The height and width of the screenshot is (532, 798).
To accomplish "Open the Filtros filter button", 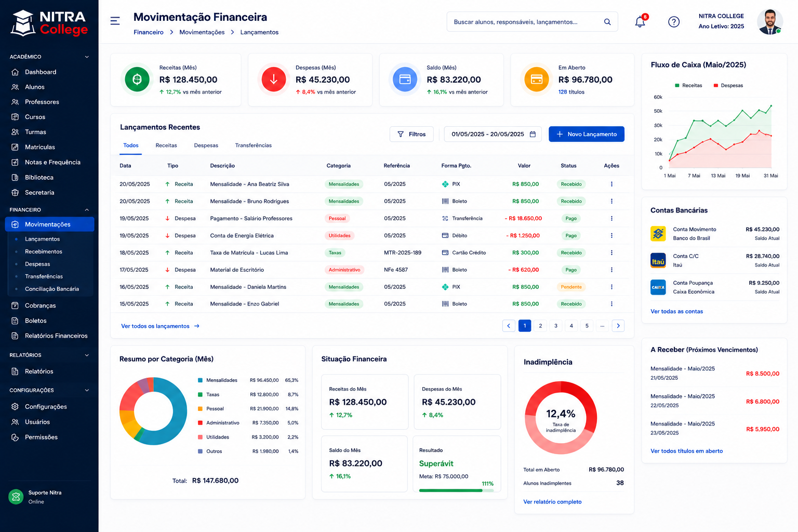I will pos(411,134).
